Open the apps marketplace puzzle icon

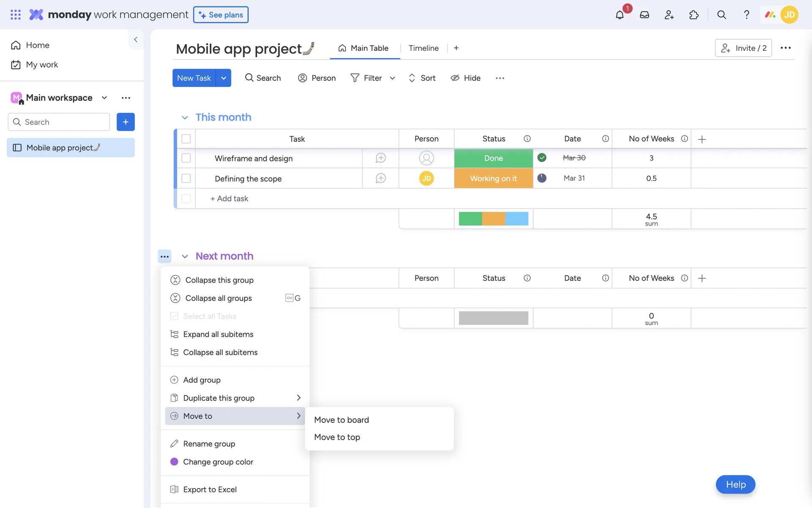point(694,15)
